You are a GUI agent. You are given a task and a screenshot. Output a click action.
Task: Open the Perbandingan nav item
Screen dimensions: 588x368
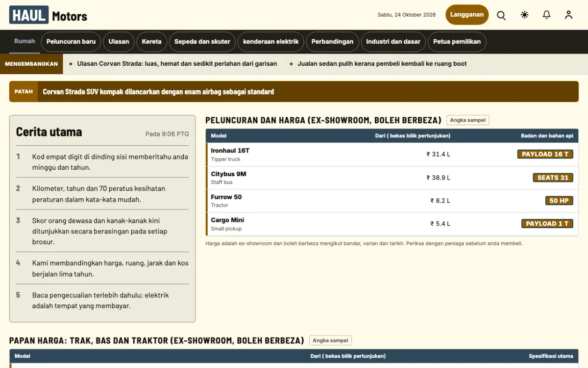click(x=332, y=42)
